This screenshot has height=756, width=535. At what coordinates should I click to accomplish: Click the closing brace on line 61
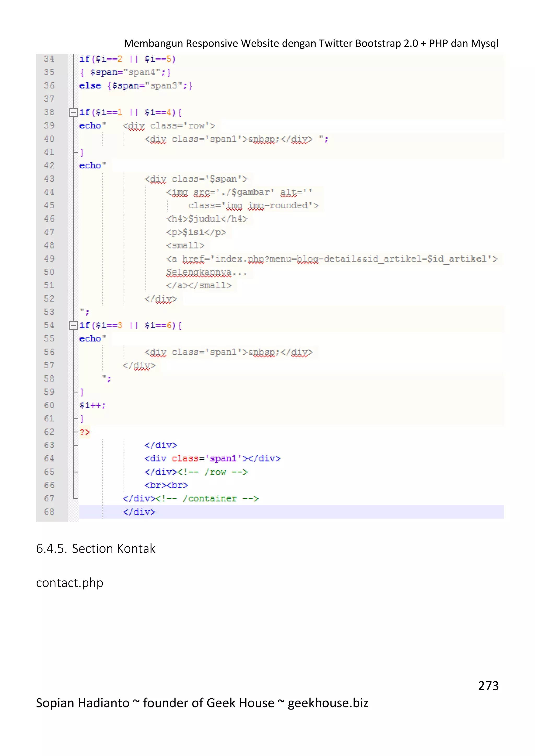(x=82, y=419)
